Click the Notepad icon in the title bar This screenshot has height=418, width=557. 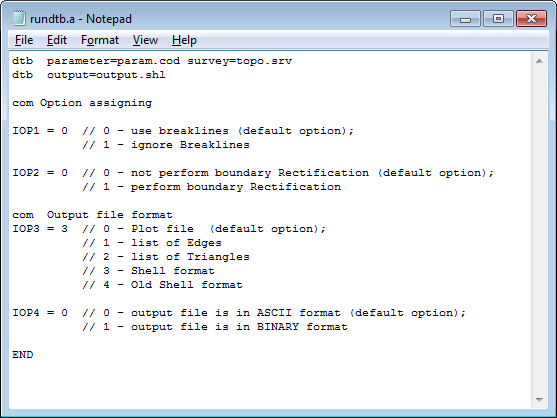18,18
